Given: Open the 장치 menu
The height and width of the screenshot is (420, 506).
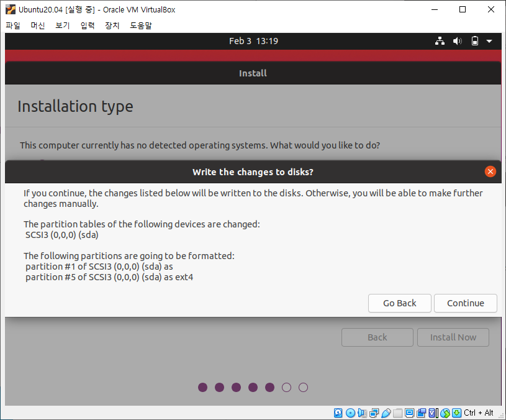Looking at the screenshot, I should pyautogui.click(x=112, y=25).
